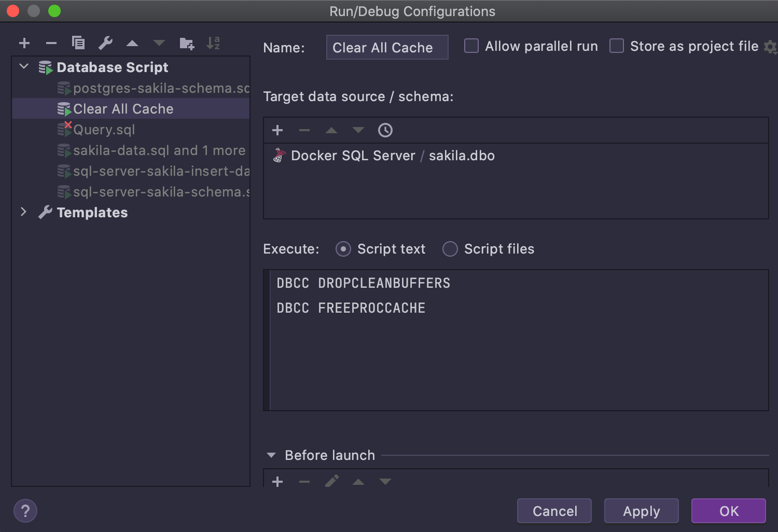Click the DBCC FREEPROCCACHE script line

click(351, 308)
